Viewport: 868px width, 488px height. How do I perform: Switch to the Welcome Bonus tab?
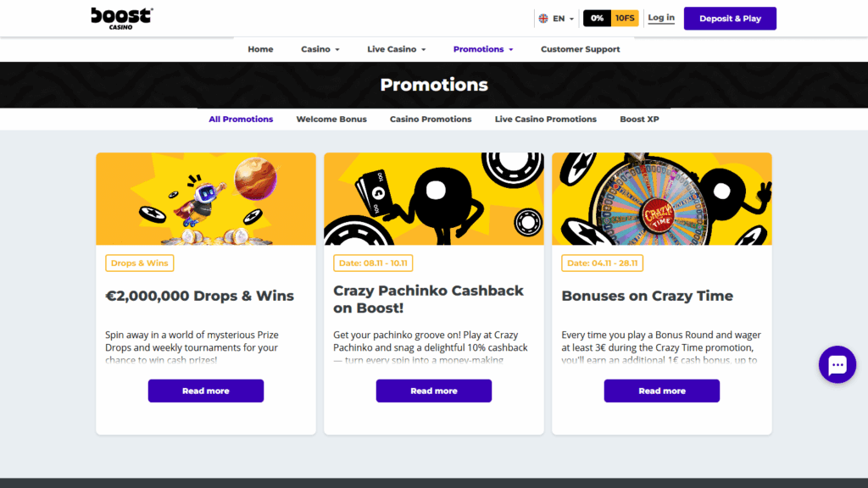(331, 119)
